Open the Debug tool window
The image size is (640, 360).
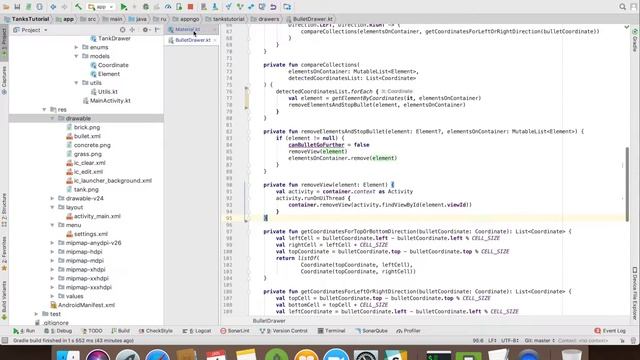(x=58, y=331)
